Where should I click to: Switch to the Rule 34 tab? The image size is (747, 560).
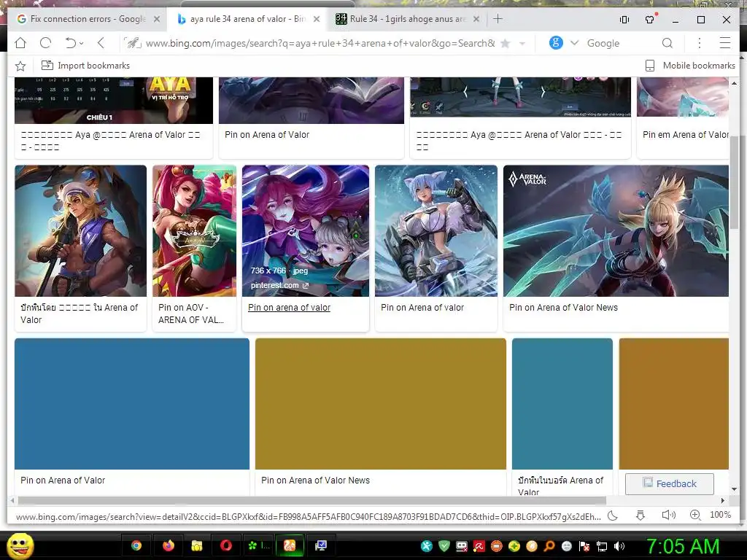(x=402, y=19)
